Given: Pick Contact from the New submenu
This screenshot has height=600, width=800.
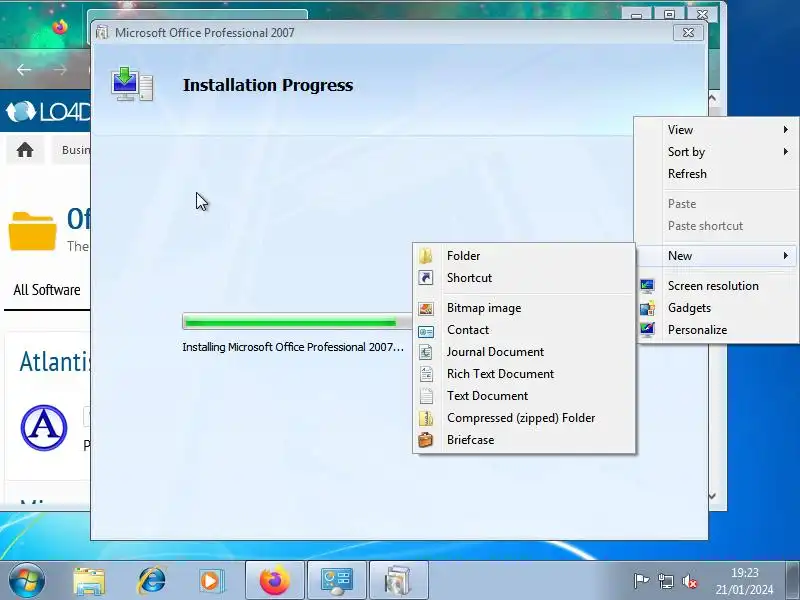Looking at the screenshot, I should (524, 330).
